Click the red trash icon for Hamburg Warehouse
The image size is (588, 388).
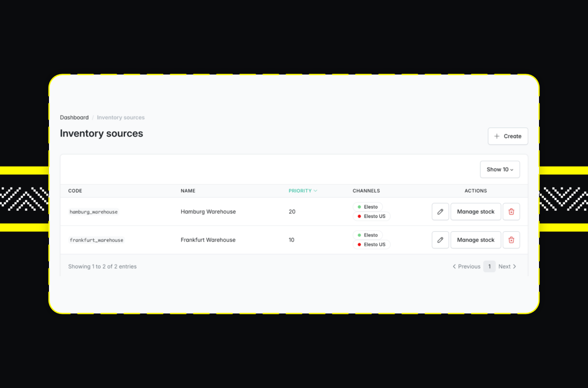tap(511, 211)
